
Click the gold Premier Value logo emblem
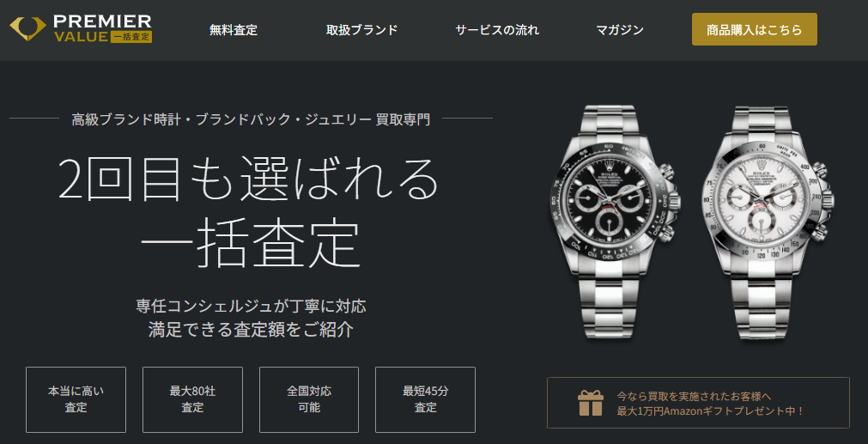pyautogui.click(x=27, y=29)
